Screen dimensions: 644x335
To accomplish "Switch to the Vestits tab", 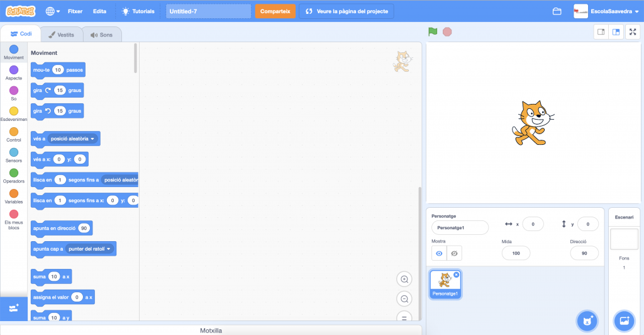I will [61, 35].
